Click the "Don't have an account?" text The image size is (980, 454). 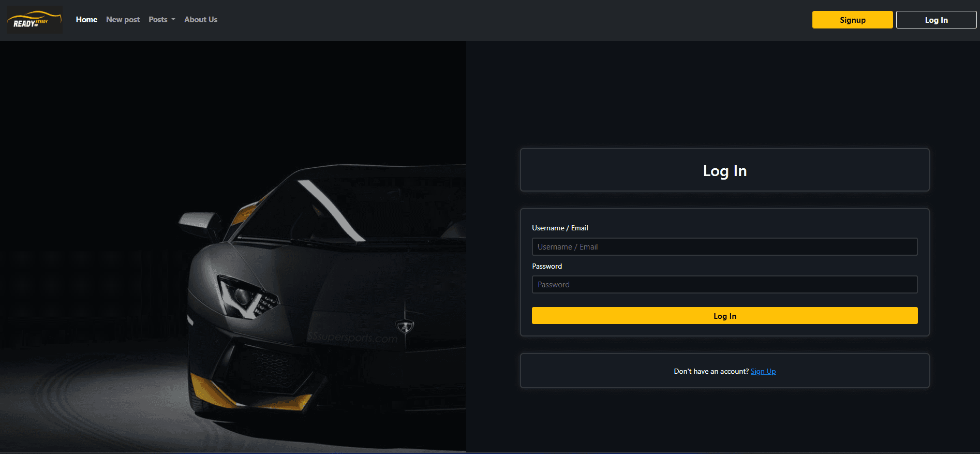pyautogui.click(x=711, y=372)
